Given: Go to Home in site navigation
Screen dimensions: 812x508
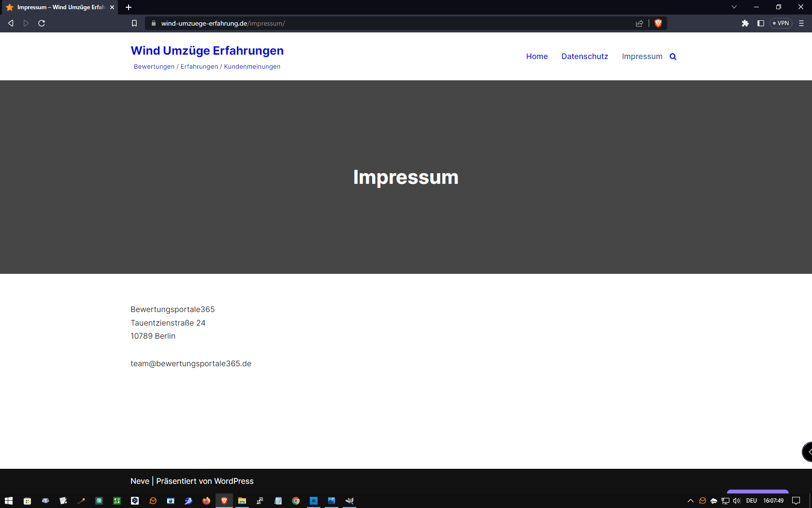Looking at the screenshot, I should pyautogui.click(x=537, y=57).
